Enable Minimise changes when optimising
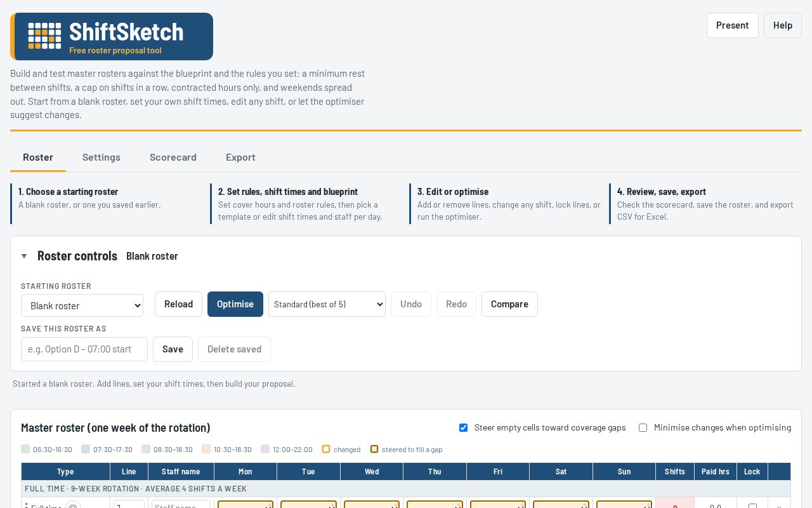 (x=643, y=427)
